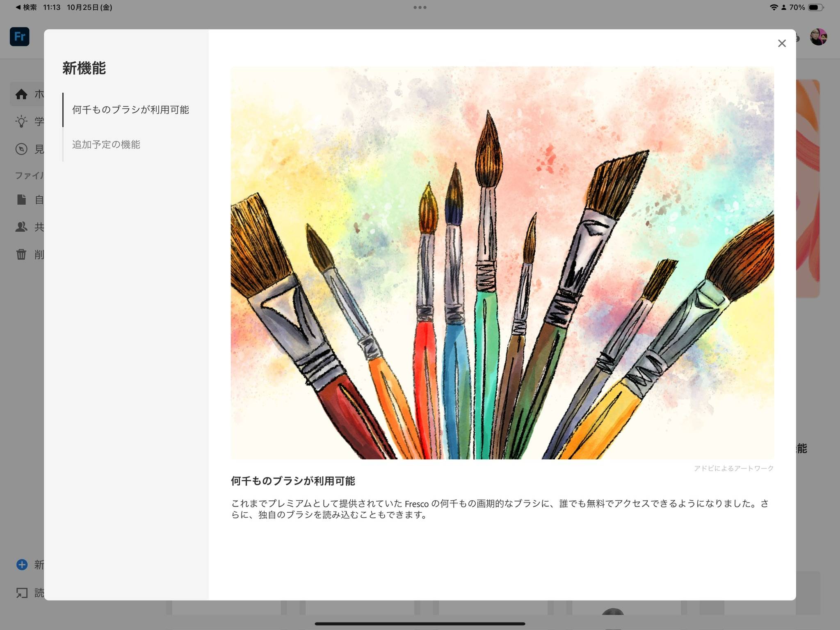840x630 pixels.
Task: Select 何千ものブラシが利用可能 in the sidebar list
Action: pos(130,110)
